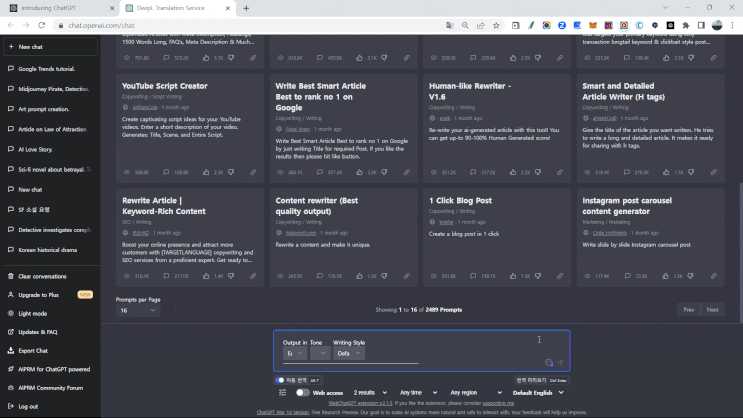
Task: Toggle the Web access switch
Action: (302, 392)
